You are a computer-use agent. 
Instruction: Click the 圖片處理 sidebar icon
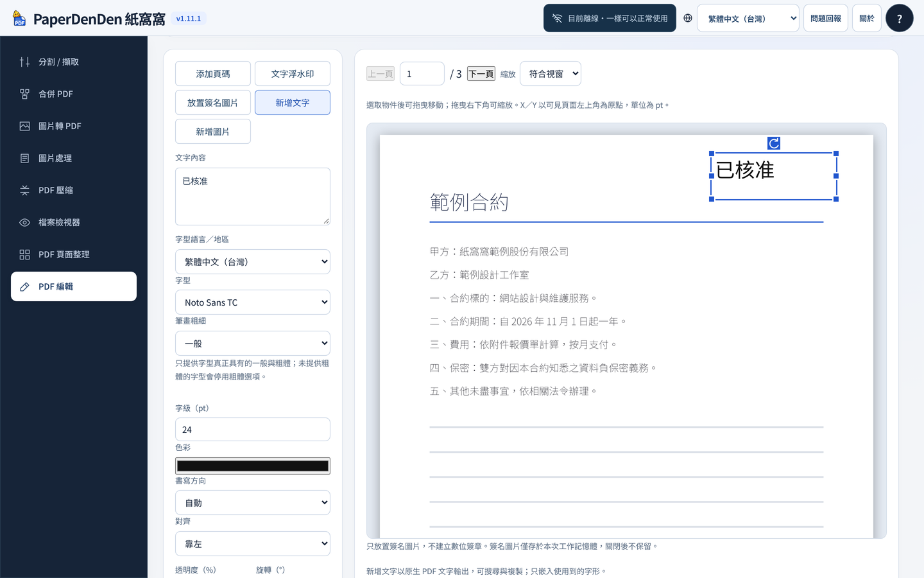(x=24, y=158)
